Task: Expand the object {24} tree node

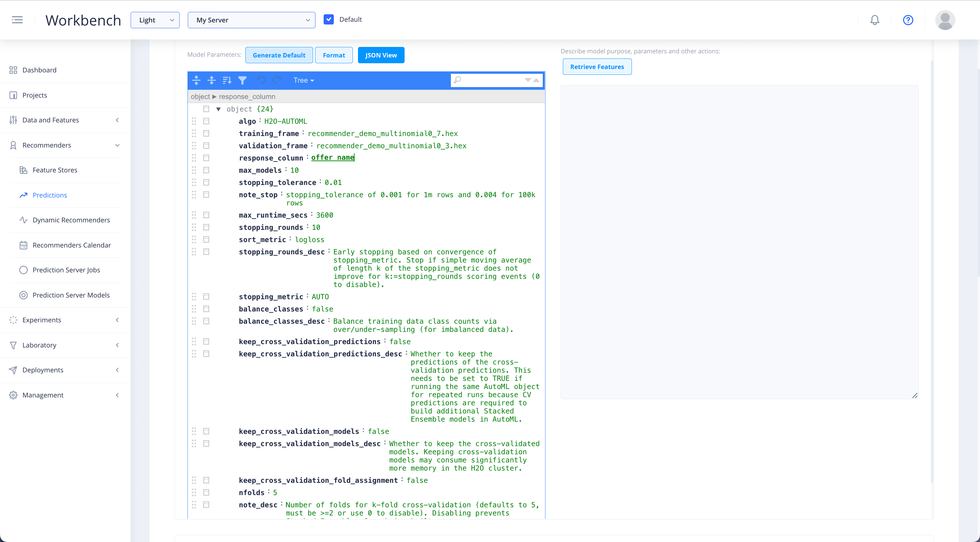Action: (x=218, y=109)
